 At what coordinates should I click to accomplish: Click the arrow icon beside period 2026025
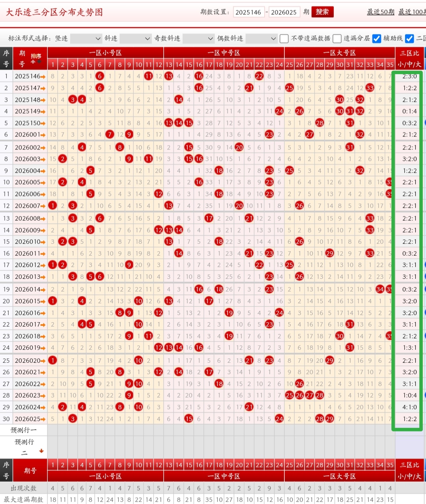[43, 419]
